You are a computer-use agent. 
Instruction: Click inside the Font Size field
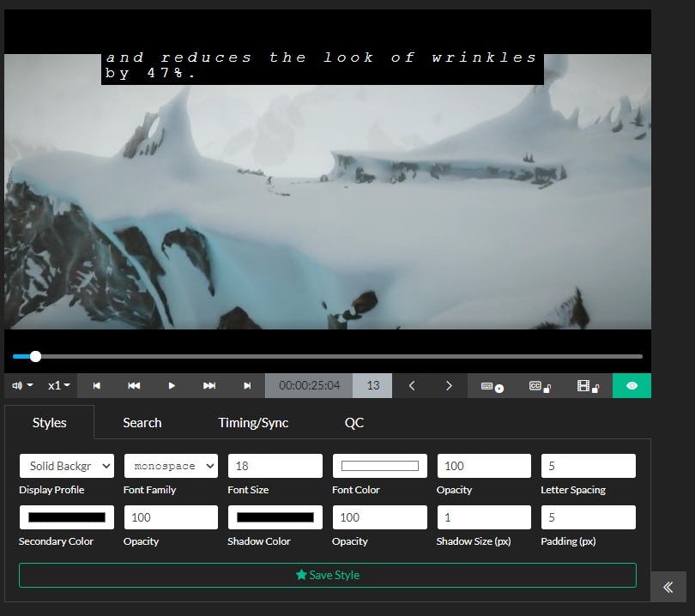click(x=275, y=466)
